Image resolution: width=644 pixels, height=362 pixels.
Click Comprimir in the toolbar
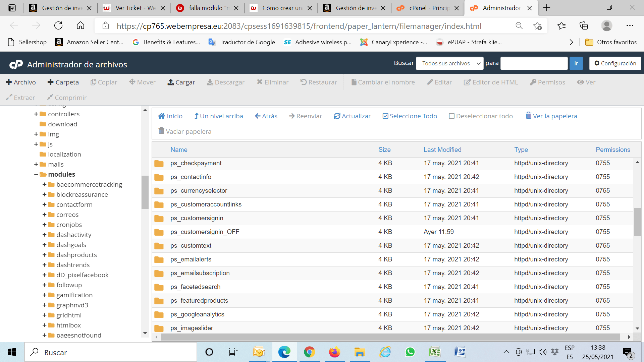(x=66, y=98)
